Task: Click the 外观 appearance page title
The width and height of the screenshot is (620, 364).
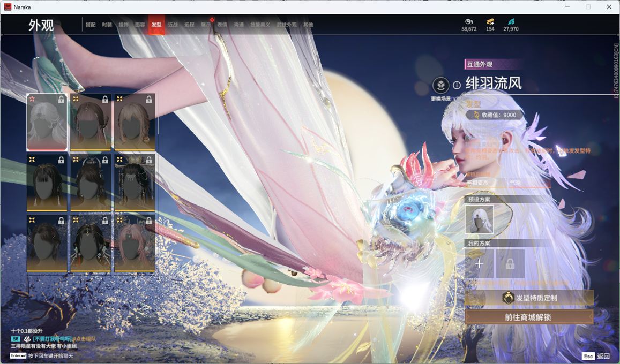Action: click(41, 25)
